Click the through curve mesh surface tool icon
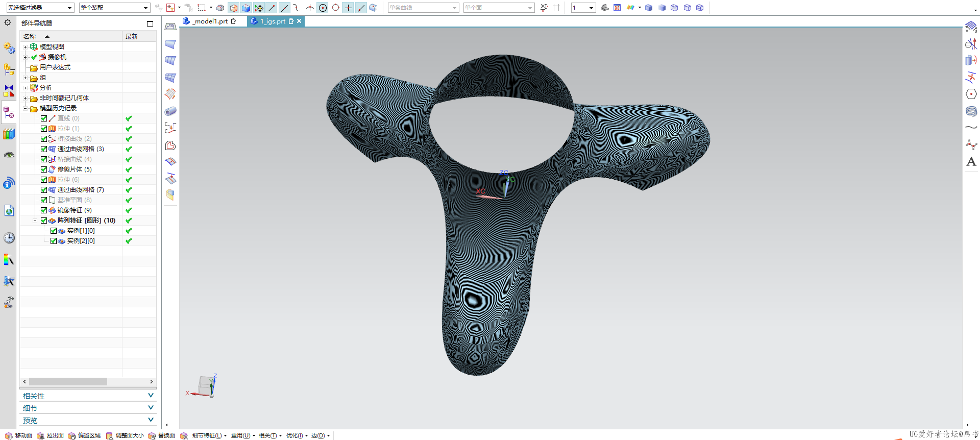This screenshot has width=980, height=440. [170, 78]
